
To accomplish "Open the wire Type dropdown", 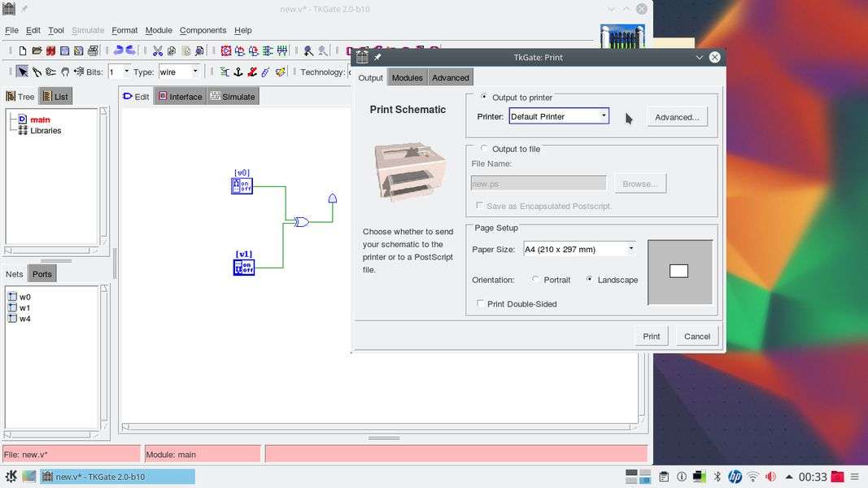I will click(x=195, y=72).
